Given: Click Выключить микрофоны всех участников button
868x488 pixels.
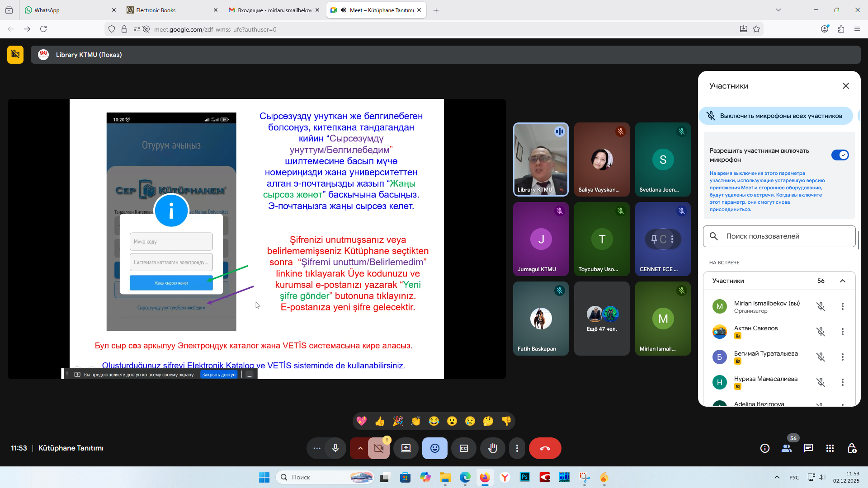Looking at the screenshot, I should tap(776, 116).
